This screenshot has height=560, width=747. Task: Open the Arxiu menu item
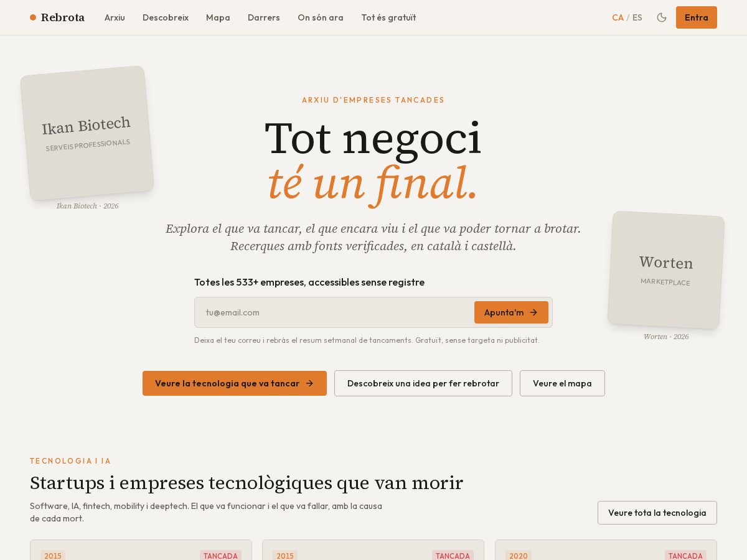[115, 17]
